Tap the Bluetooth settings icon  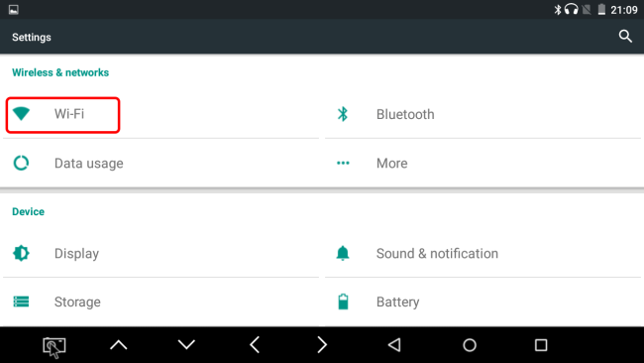pyautogui.click(x=343, y=114)
